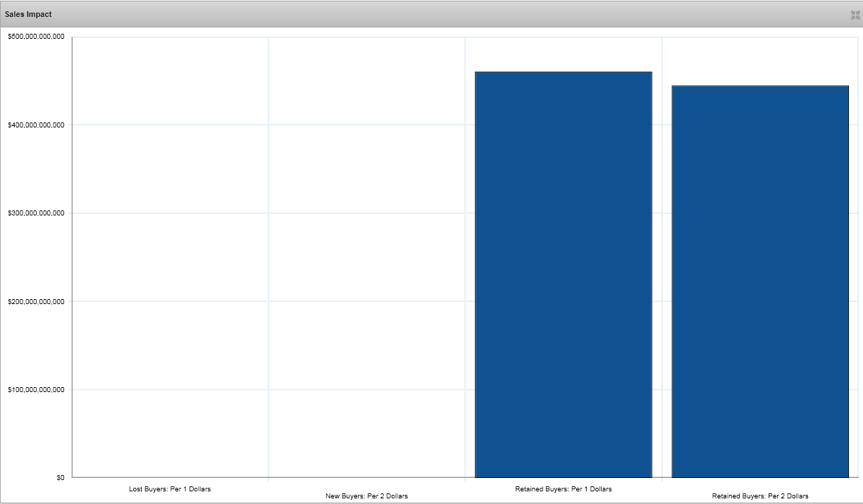Click the New Buyers: Per 2 Dollars label
Image resolution: width=863 pixels, height=504 pixels.
(366, 496)
